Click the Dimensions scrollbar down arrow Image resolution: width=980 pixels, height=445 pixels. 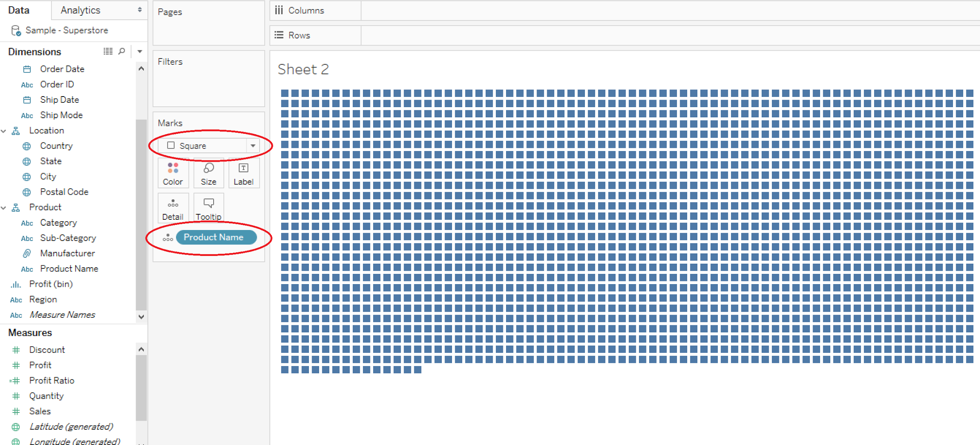pyautogui.click(x=141, y=317)
